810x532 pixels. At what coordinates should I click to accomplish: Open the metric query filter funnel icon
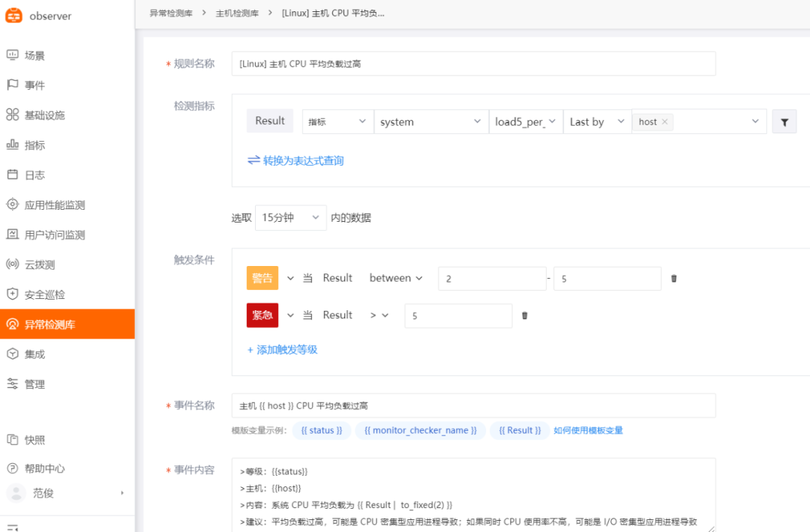point(784,121)
